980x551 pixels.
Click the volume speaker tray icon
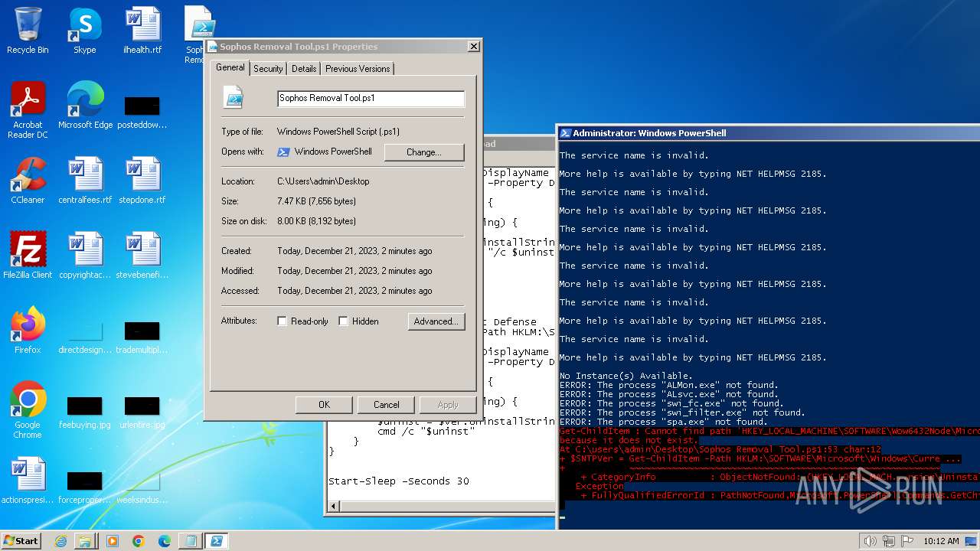click(870, 541)
